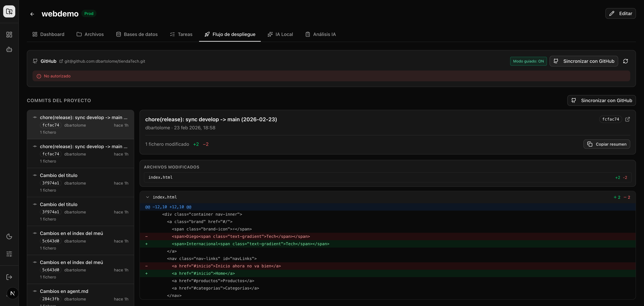
Task: Open the Análisis IA tab
Action: [x=320, y=34]
